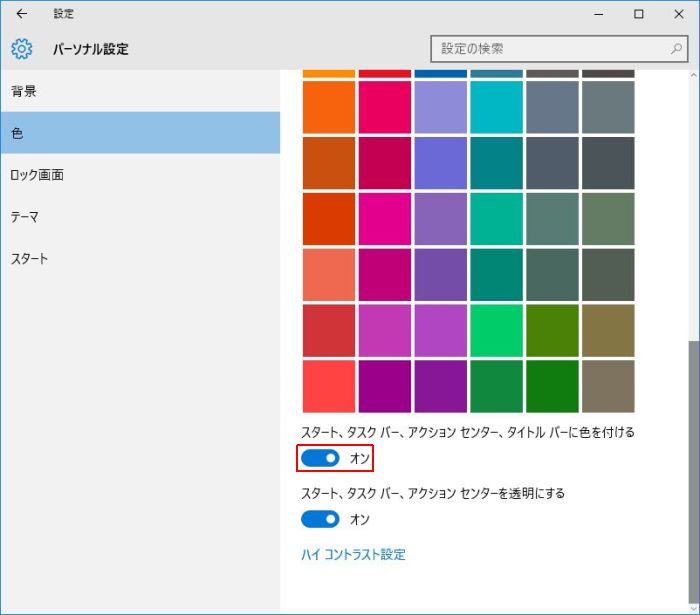Choose the olive brown accent color swatch
This screenshot has height=615, width=700.
[608, 331]
